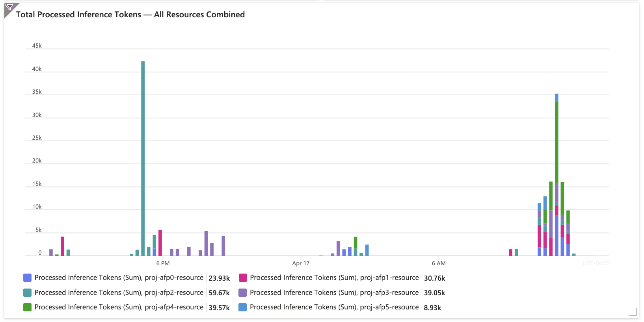
Task: Select the proj-afp3-resource purple legend swatch
Action: (243, 292)
